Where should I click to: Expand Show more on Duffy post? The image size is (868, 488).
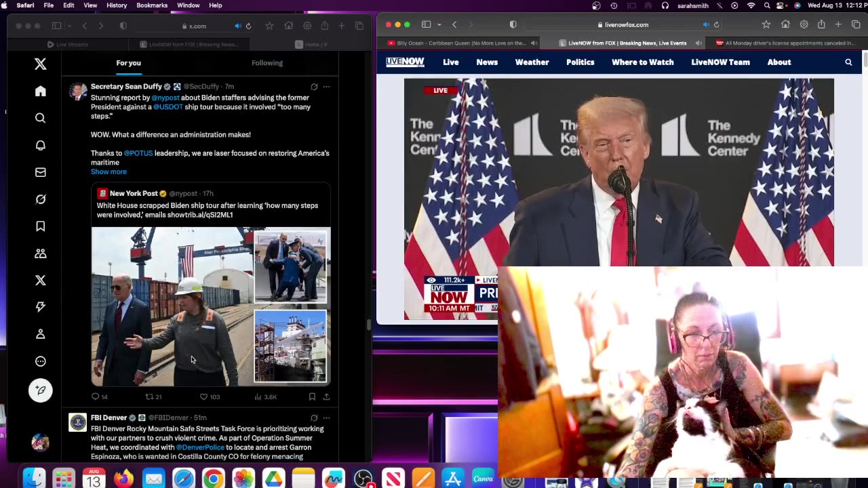coord(108,171)
